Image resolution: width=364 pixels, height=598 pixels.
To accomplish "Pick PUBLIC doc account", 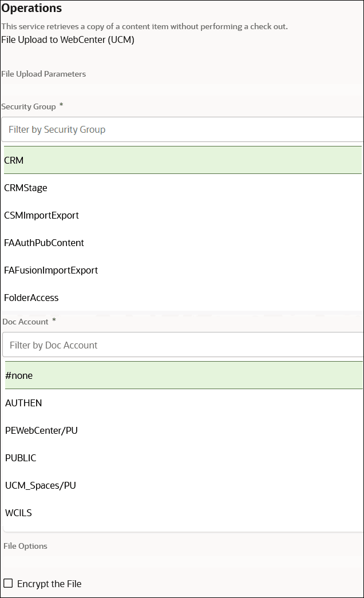I will [182, 458].
